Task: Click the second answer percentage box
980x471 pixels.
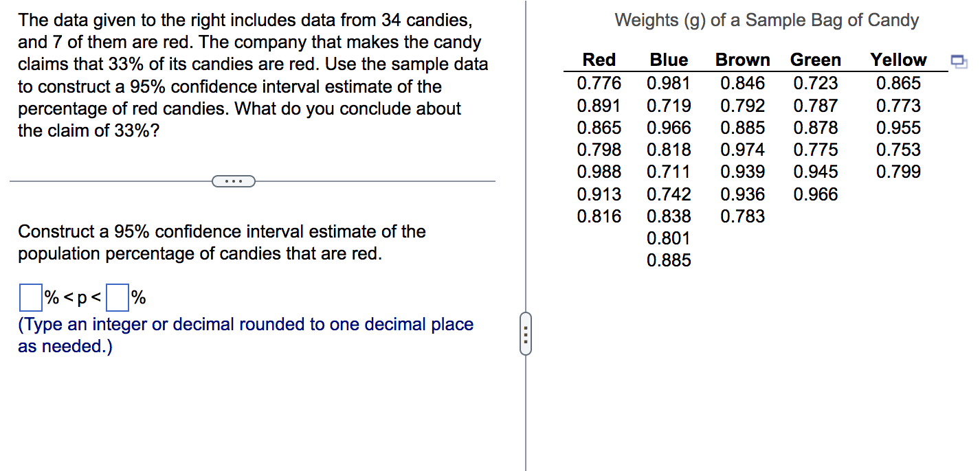Action: tap(117, 297)
